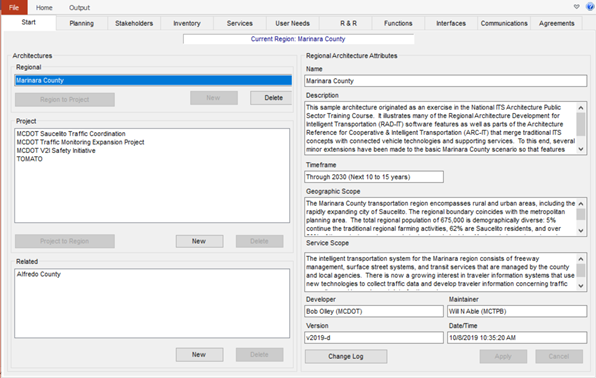
Task: Click the New button under Regional
Action: 214,98
